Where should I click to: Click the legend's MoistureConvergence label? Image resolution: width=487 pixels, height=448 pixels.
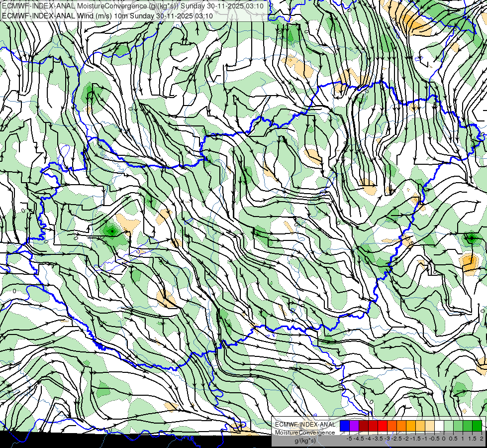tap(305, 433)
